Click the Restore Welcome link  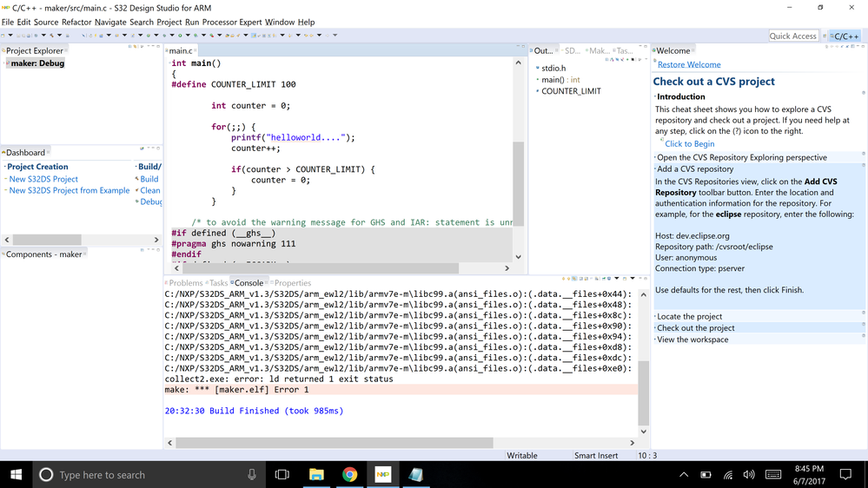pos(689,65)
